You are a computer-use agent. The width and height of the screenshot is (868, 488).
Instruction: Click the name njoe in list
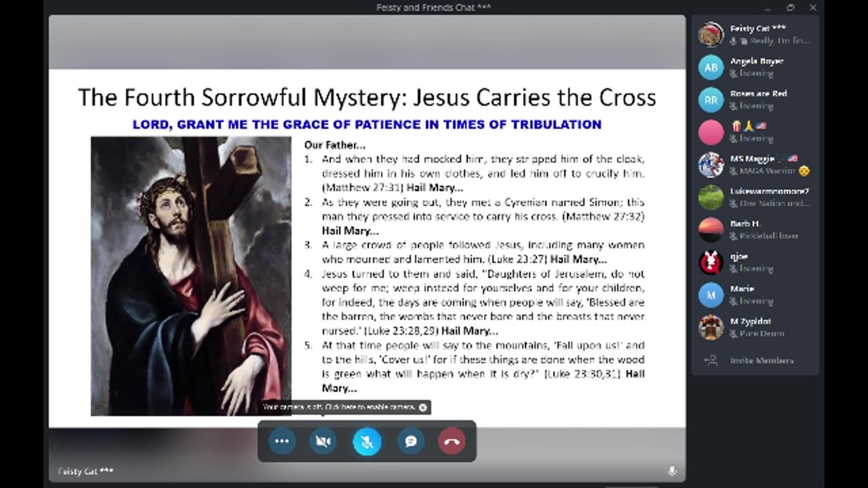pos(738,256)
